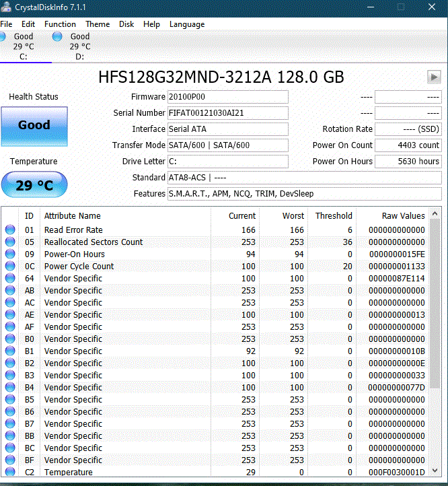448x486 pixels.
Task: Click the CrystalDiskInfo title bar icon
Action: pos(6,7)
